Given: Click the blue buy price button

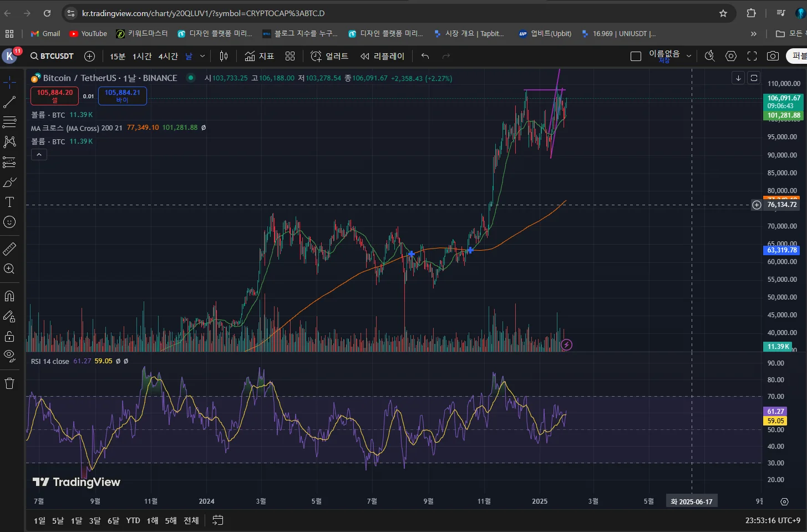Looking at the screenshot, I should (123, 96).
